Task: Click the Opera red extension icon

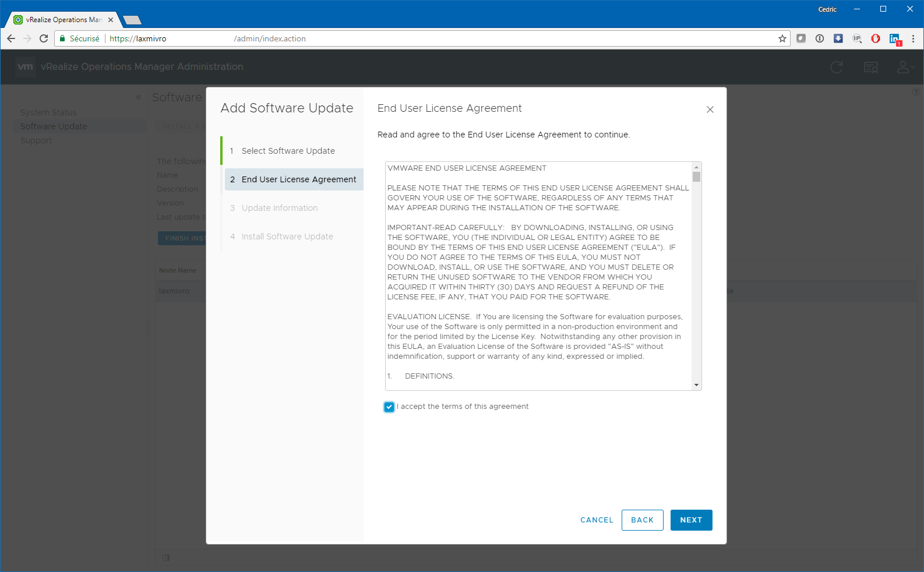Action: pyautogui.click(x=876, y=38)
